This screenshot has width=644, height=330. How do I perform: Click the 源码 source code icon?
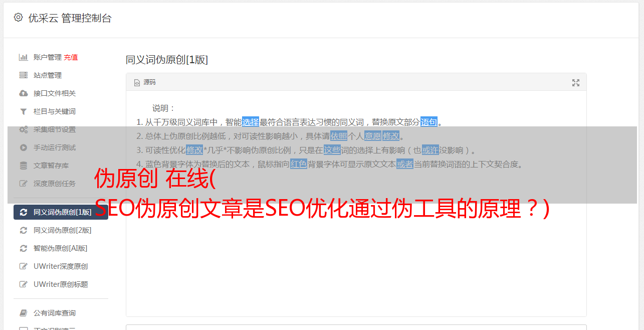137,83
